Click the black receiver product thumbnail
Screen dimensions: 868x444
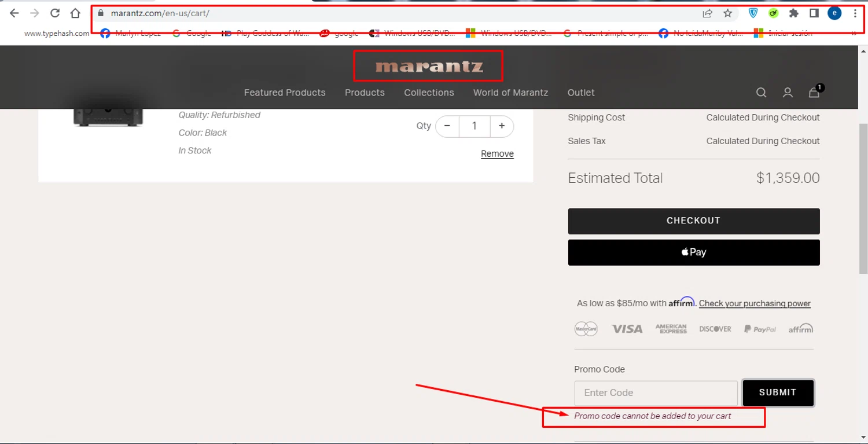coord(108,118)
